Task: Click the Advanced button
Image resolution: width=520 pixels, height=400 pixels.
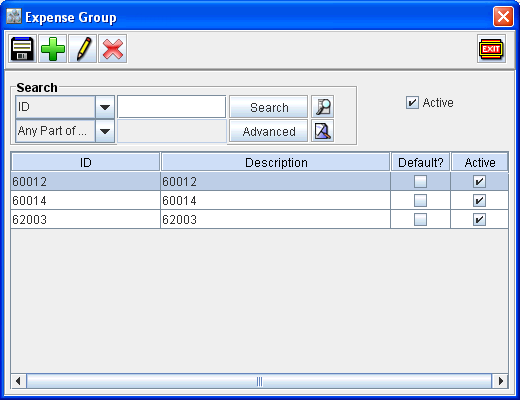Action: point(269,131)
